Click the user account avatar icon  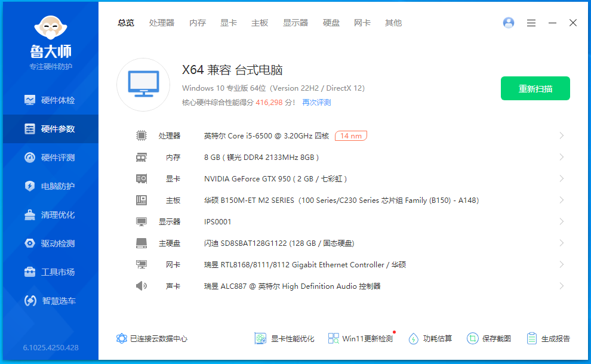pos(509,23)
